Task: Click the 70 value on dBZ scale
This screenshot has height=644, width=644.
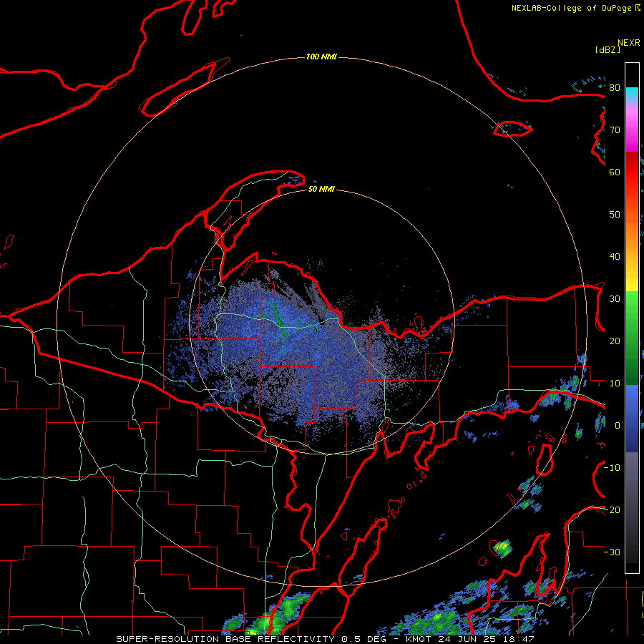Action: click(x=615, y=130)
